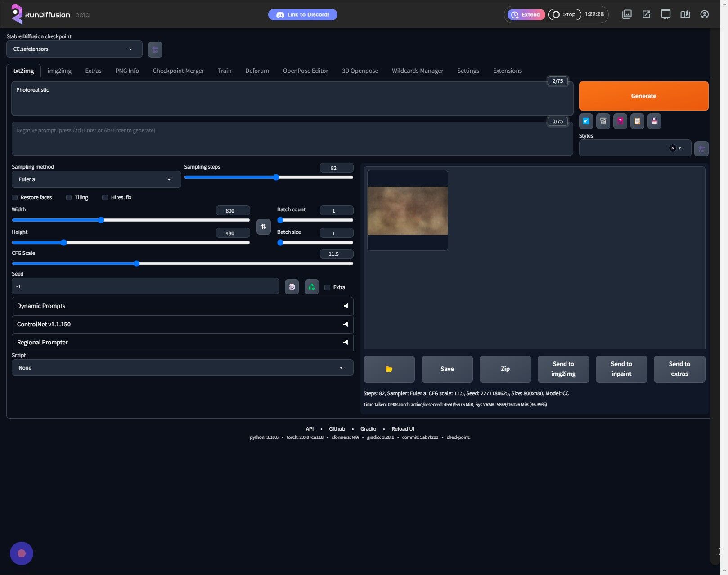
Task: Click the monitor screen icon in header
Action: 665,14
